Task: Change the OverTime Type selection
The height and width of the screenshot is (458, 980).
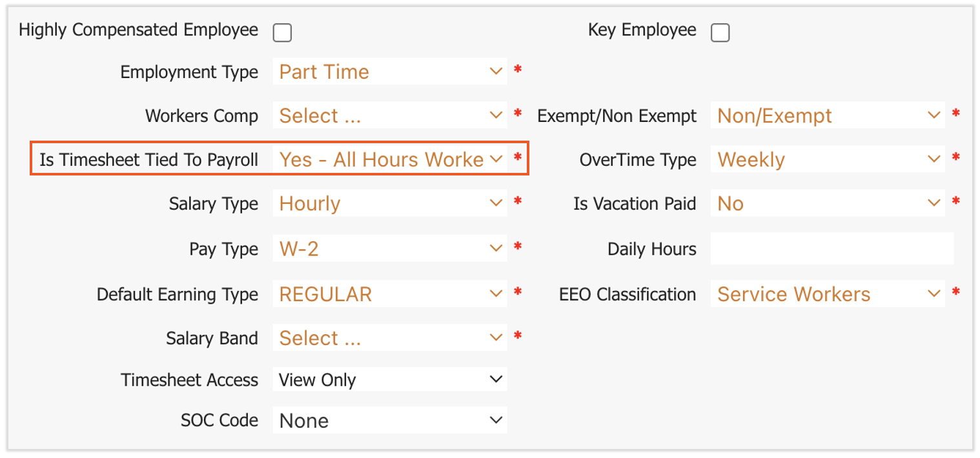Action: 828,159
